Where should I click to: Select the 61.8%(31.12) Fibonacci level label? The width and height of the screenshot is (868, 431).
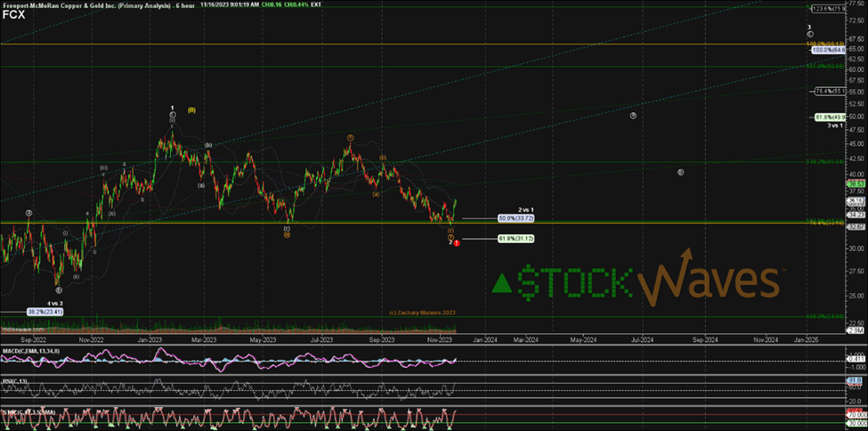coord(516,238)
